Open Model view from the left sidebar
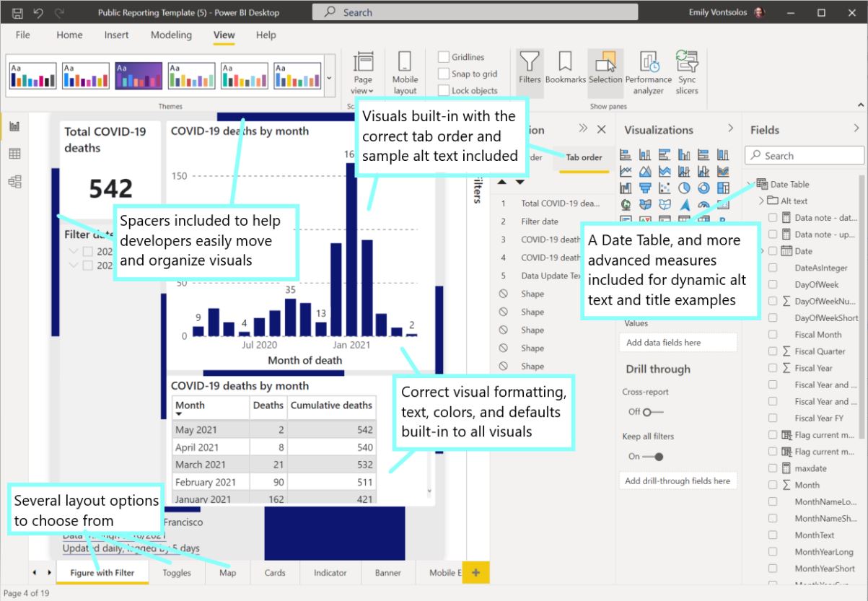Image resolution: width=868 pixels, height=601 pixels. (14, 181)
